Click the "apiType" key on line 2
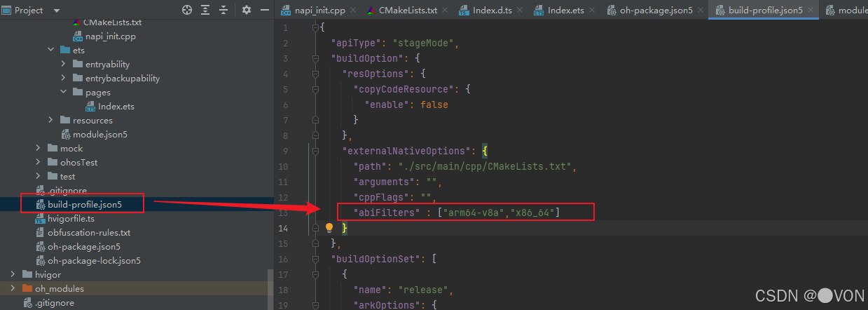 pyautogui.click(x=356, y=43)
